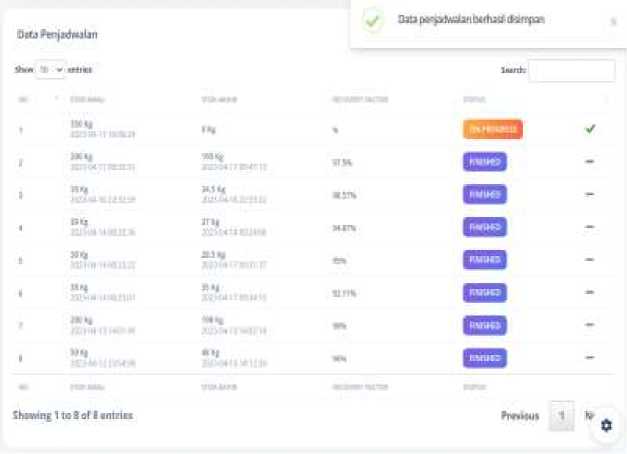Screen dimensions: 627x454
Task: Click the dash icon in row 8
Action: tap(590, 357)
